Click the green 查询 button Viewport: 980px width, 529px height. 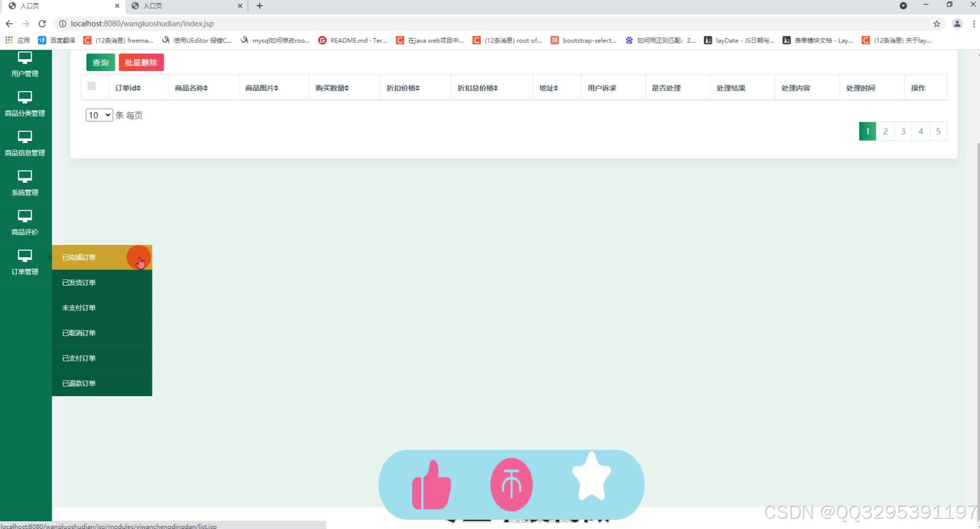coord(100,62)
